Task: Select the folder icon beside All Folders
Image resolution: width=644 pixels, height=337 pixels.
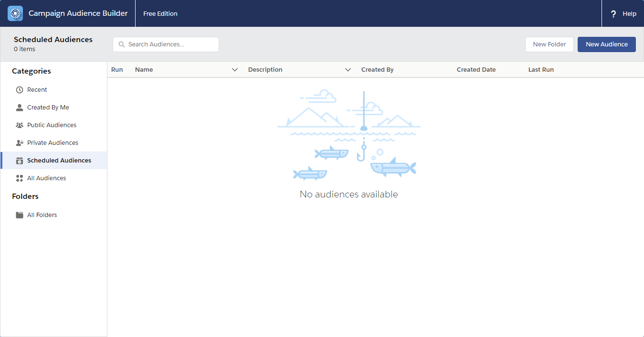Action: click(x=20, y=215)
